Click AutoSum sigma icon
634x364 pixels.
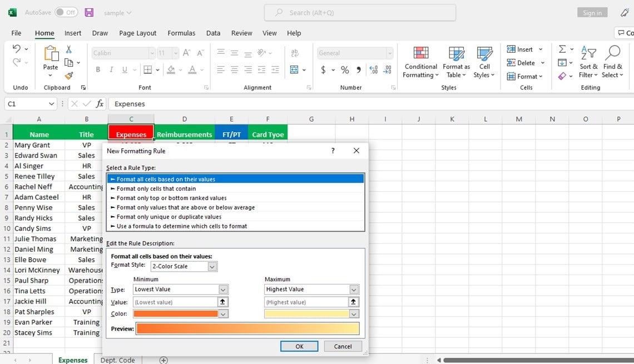(x=562, y=49)
